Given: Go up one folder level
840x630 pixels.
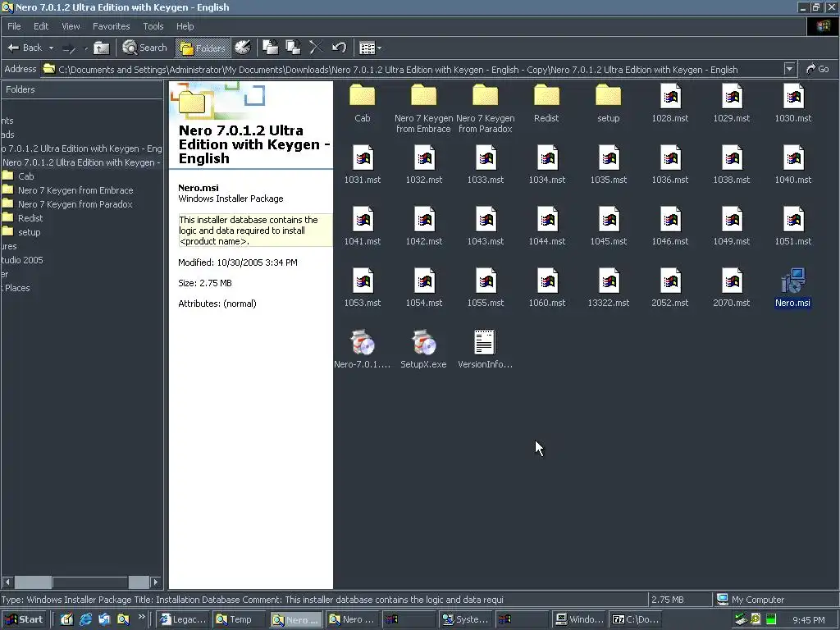Looking at the screenshot, I should click(101, 48).
